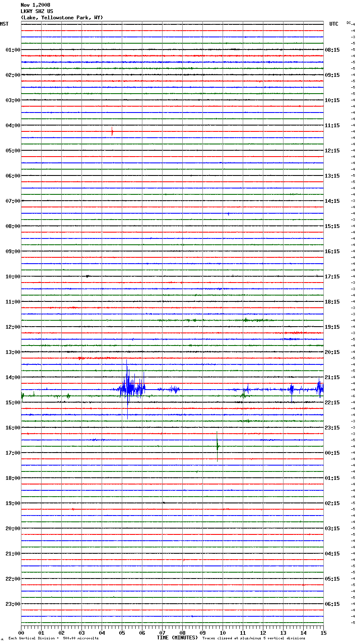Select the 10:00 MST time label
This screenshot has width=357, height=644.
13,277
